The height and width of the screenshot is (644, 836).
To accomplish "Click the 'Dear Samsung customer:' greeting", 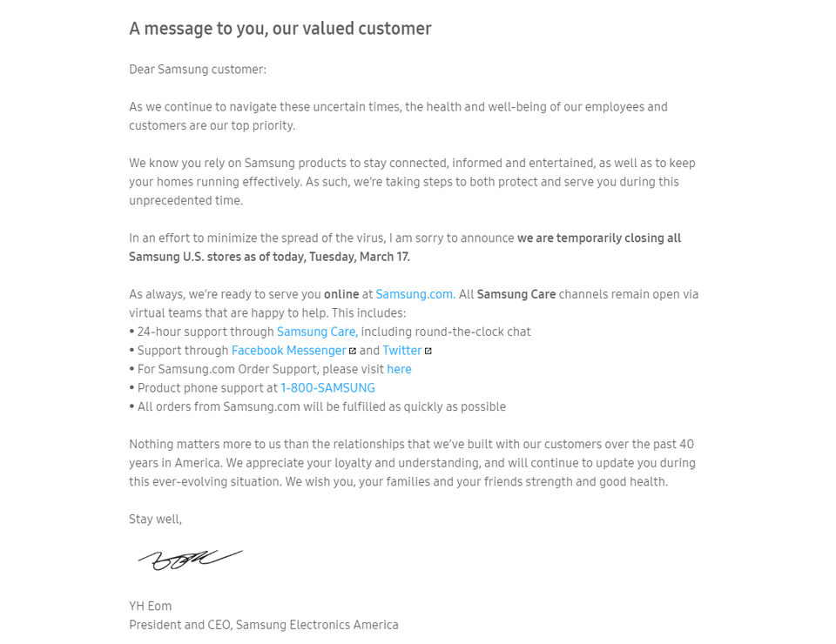I will [x=198, y=70].
